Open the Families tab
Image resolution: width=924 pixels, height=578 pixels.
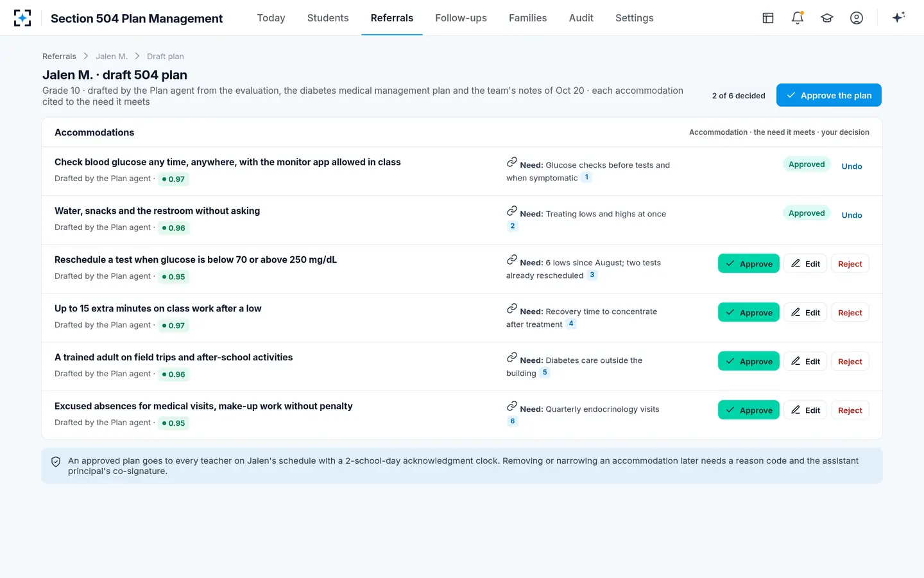pyautogui.click(x=527, y=18)
